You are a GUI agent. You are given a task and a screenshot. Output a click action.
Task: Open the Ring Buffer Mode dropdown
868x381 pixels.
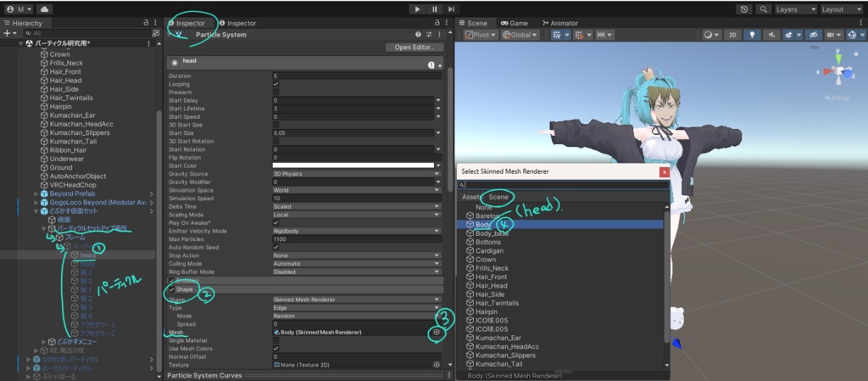357,272
